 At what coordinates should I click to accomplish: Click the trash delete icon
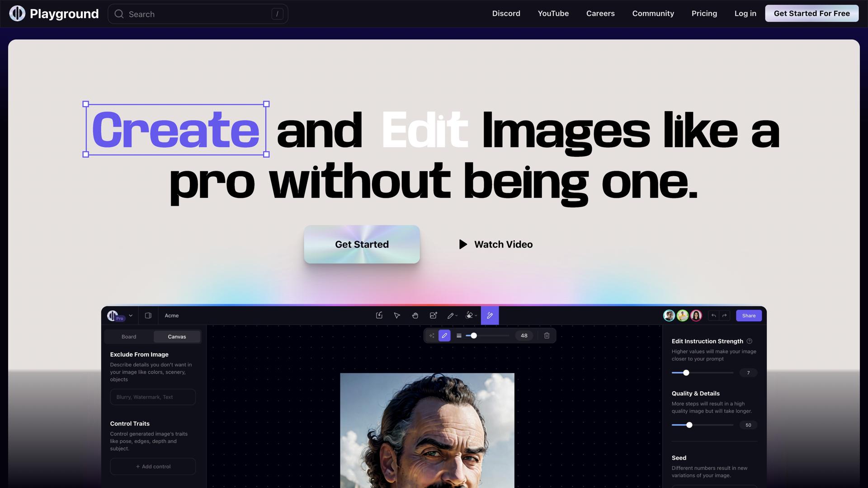click(x=547, y=335)
